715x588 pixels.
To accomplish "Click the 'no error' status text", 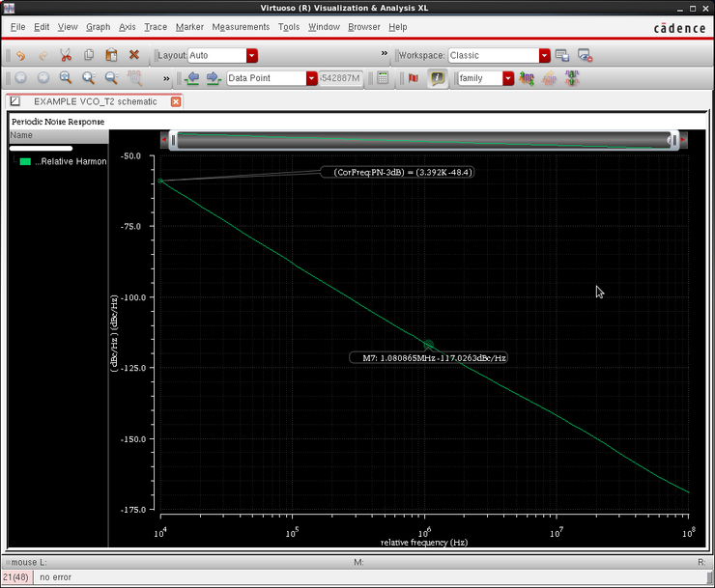I will (56, 577).
